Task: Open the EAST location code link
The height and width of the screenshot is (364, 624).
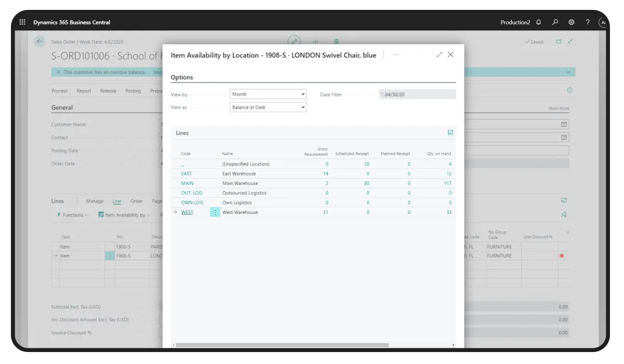Action: coord(186,174)
